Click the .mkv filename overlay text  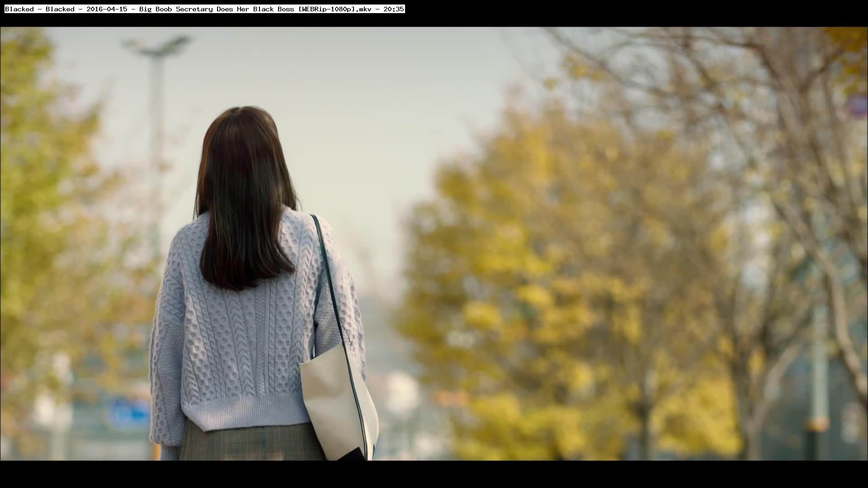pyautogui.click(x=365, y=9)
